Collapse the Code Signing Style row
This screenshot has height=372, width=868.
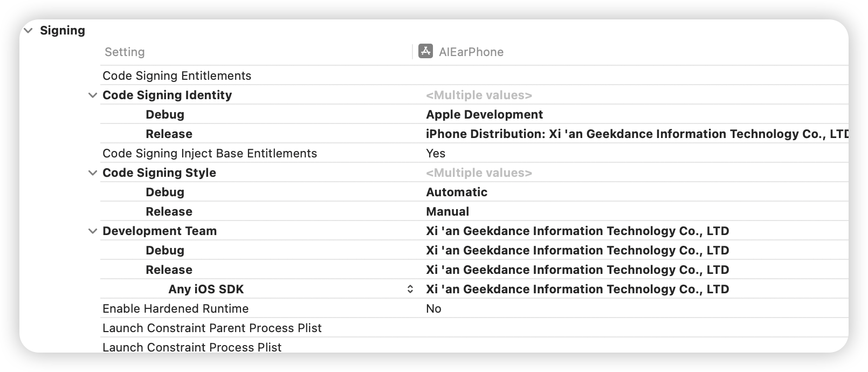pyautogui.click(x=93, y=173)
